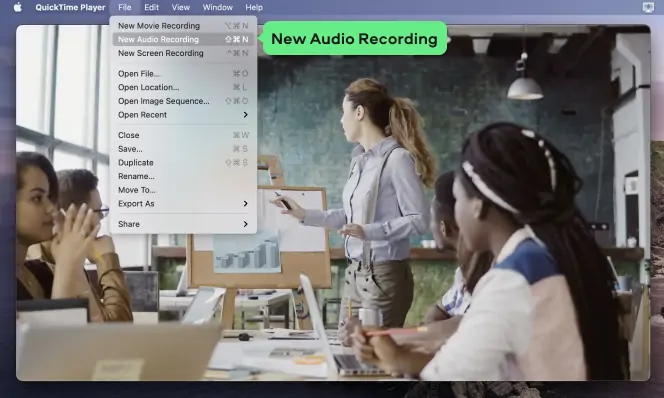Pick Open Image Sequence… option

(183, 101)
